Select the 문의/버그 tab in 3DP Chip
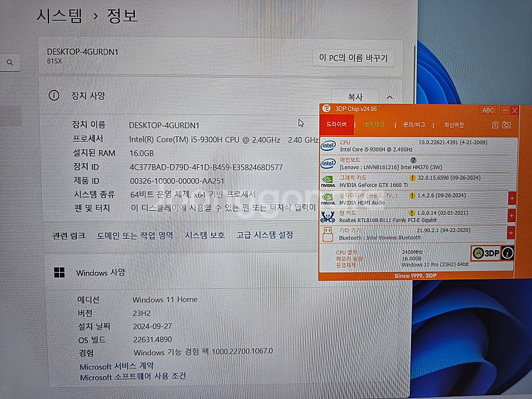Viewport: 532px width, 399px height. click(x=414, y=125)
